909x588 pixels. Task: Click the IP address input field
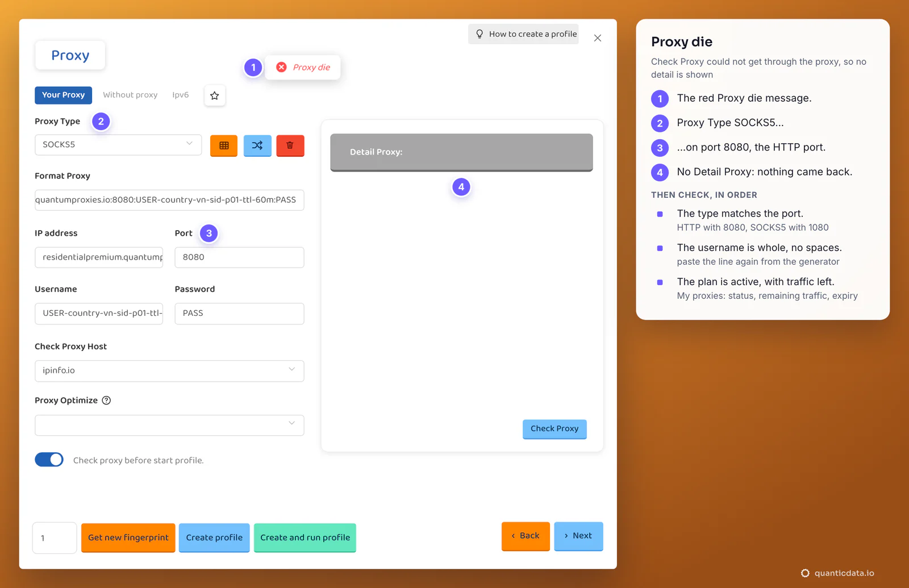(99, 257)
